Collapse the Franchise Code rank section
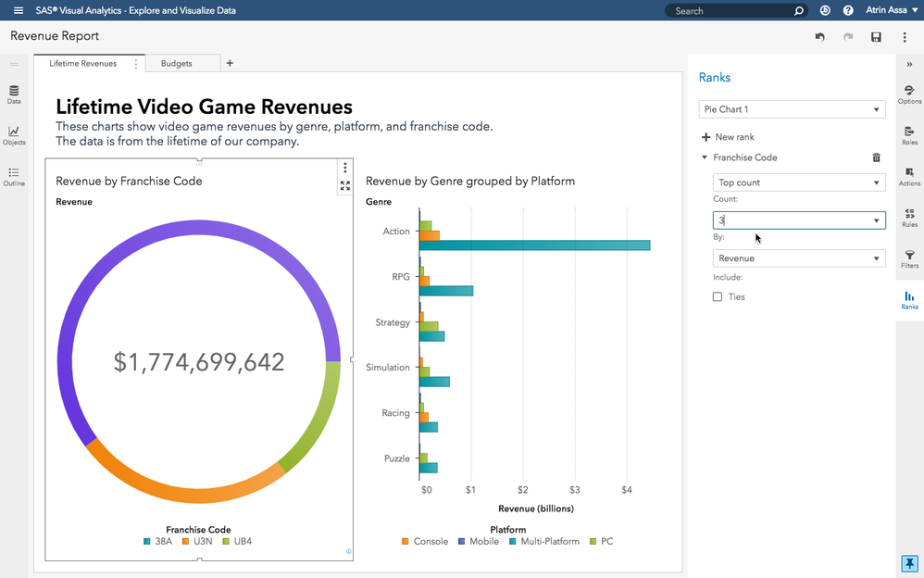This screenshot has height=578, width=924. tap(705, 158)
